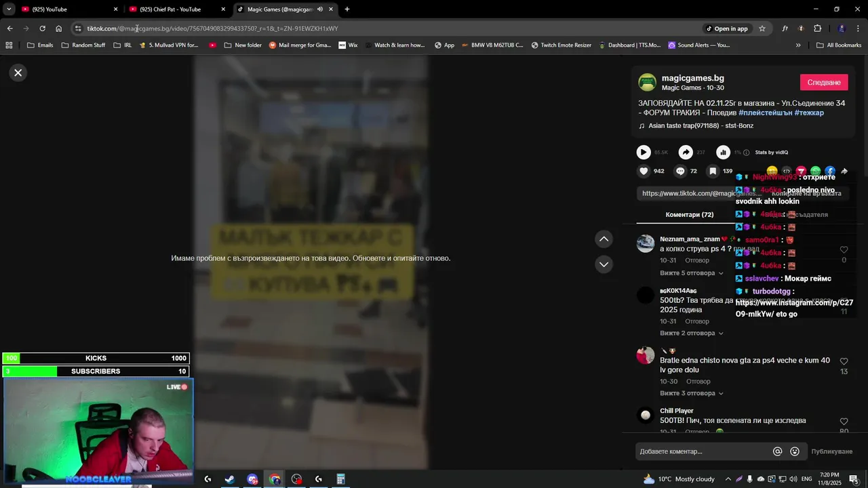Like the gta za ps4 comment with 13 likes

844,362
